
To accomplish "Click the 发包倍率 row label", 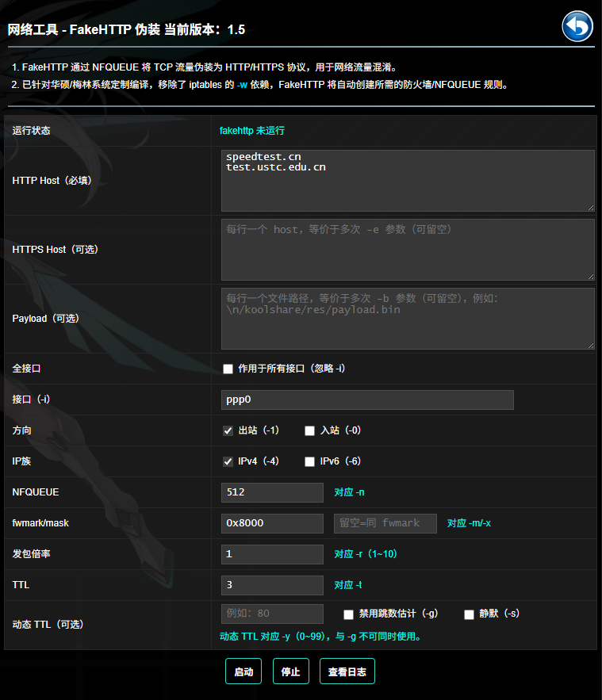I will click(x=31, y=553).
